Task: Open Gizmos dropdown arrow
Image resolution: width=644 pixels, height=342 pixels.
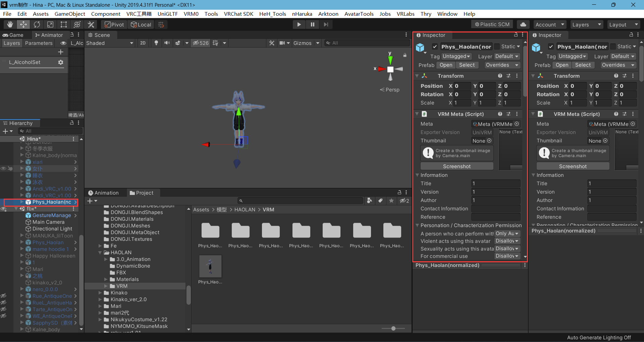Action: pyautogui.click(x=317, y=43)
